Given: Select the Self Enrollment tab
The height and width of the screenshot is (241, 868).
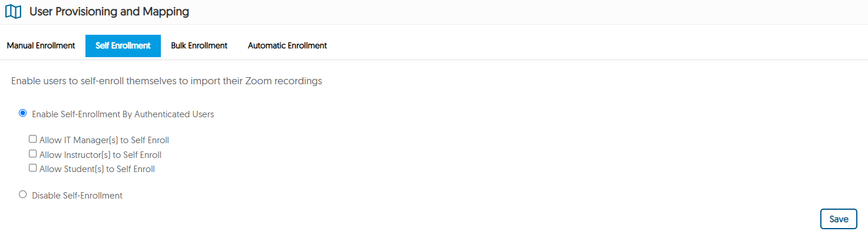Looking at the screenshot, I should 123,45.
